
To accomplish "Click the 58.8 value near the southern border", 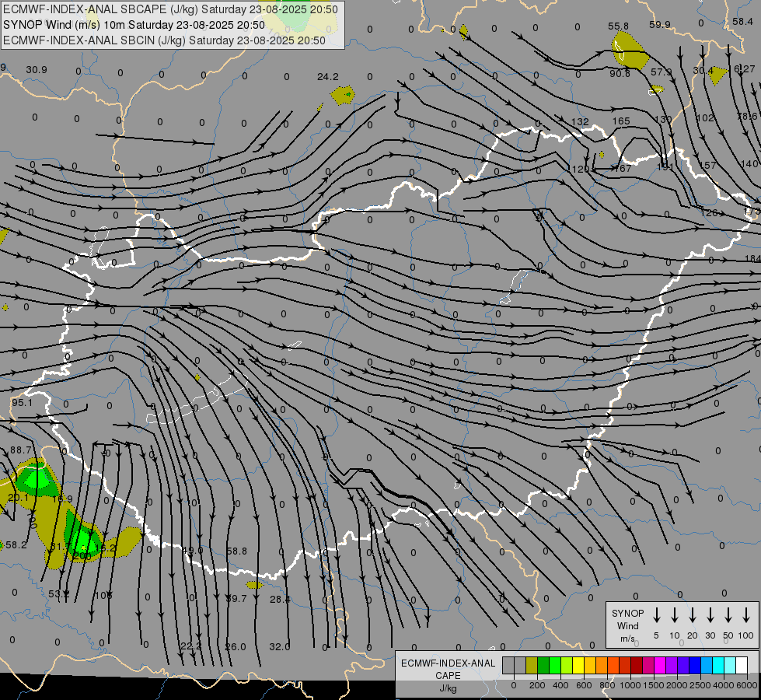I will click(x=237, y=551).
